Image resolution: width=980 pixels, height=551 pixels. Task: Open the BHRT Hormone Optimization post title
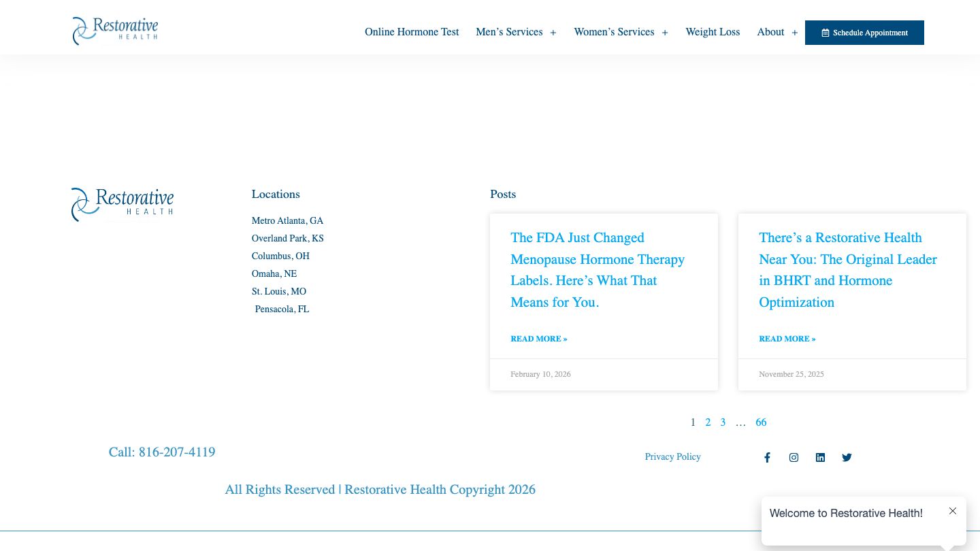(848, 270)
